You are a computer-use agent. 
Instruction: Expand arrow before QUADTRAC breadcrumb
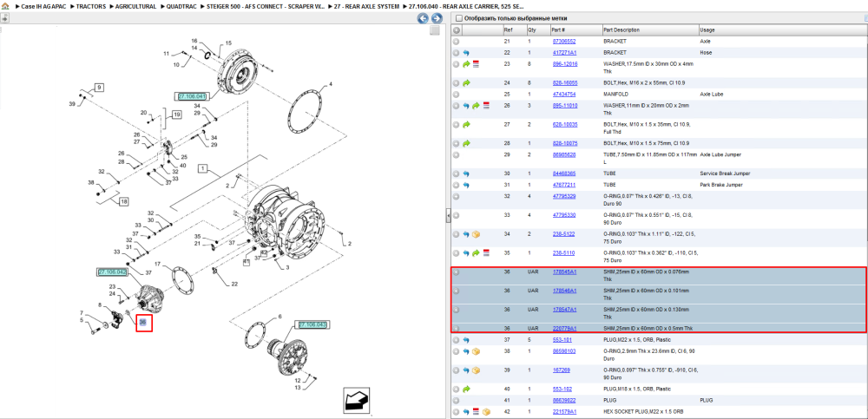pos(162,6)
